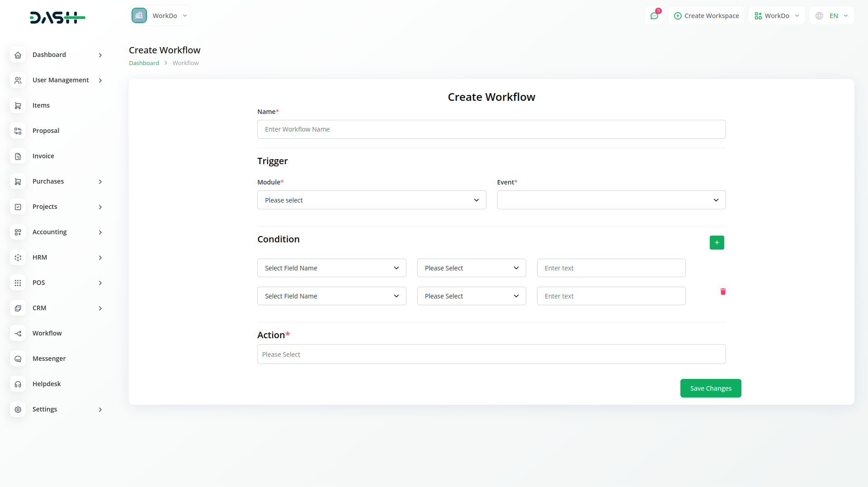Expand the Projects submenu chevron
868x487 pixels.
[100, 207]
